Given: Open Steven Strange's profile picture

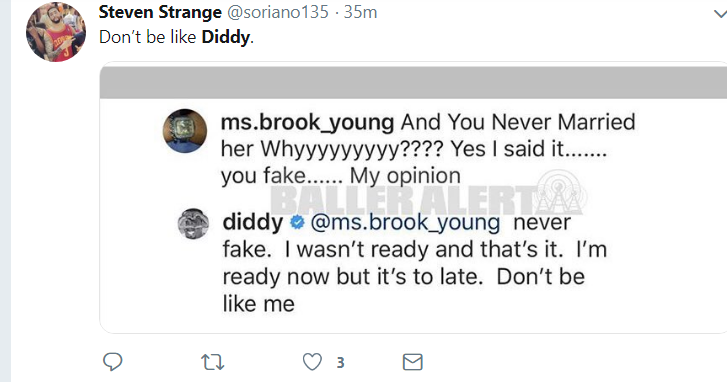Looking at the screenshot, I should coord(56,32).
